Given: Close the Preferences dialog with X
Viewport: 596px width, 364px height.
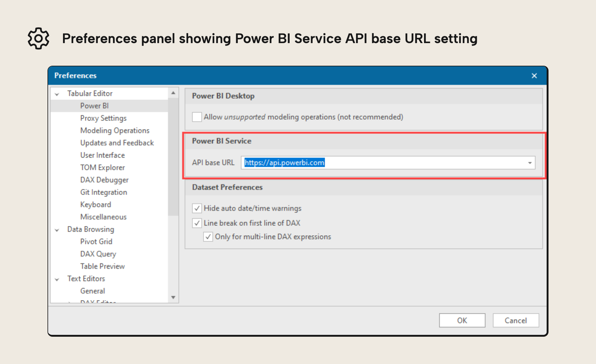Looking at the screenshot, I should [534, 76].
